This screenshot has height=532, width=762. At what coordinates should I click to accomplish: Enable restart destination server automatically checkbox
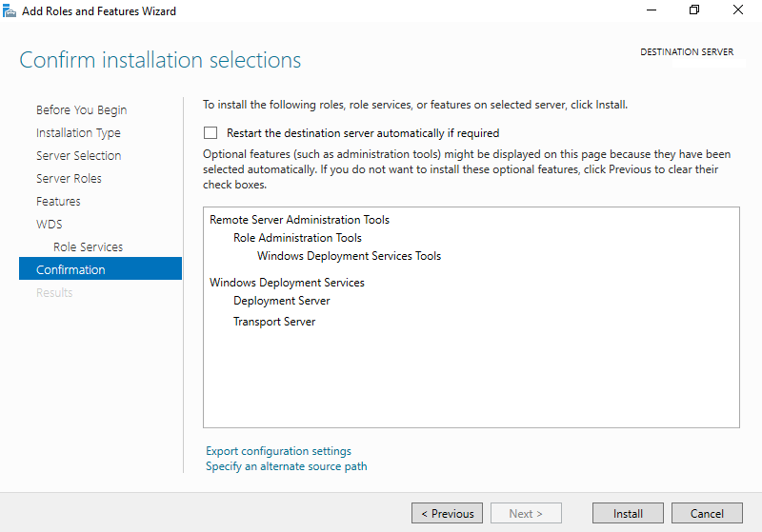211,133
